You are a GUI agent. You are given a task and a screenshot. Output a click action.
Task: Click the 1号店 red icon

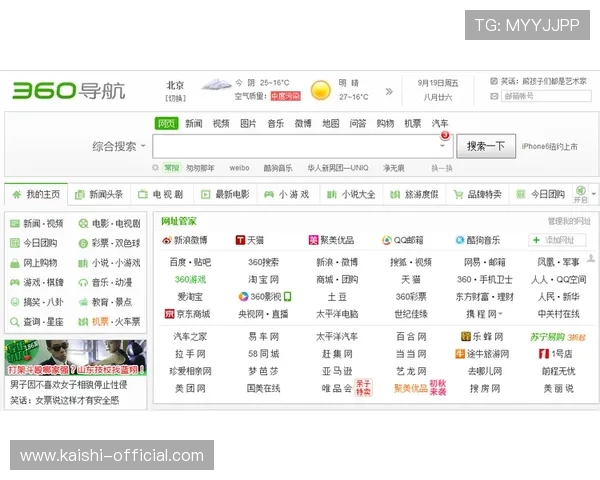tap(544, 354)
